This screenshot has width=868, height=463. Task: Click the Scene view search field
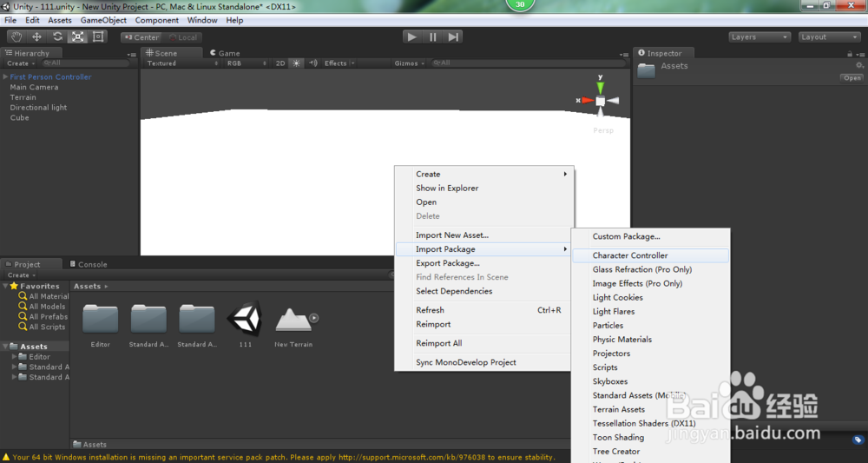coord(529,63)
